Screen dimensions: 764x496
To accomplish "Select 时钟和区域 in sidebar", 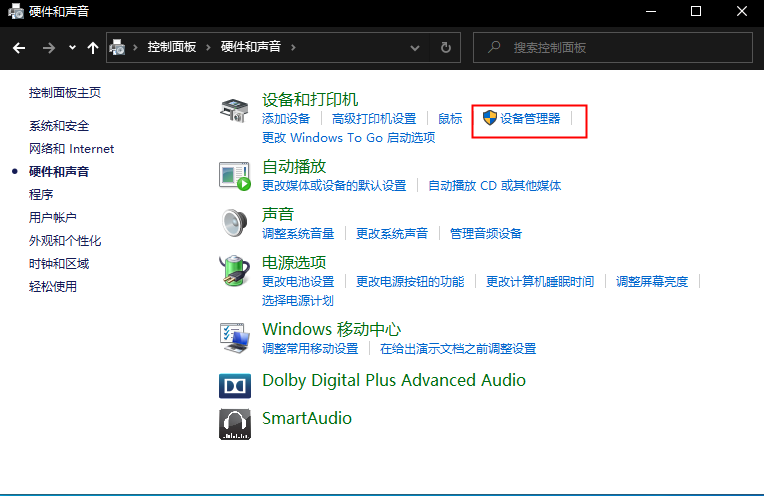I will coord(59,264).
